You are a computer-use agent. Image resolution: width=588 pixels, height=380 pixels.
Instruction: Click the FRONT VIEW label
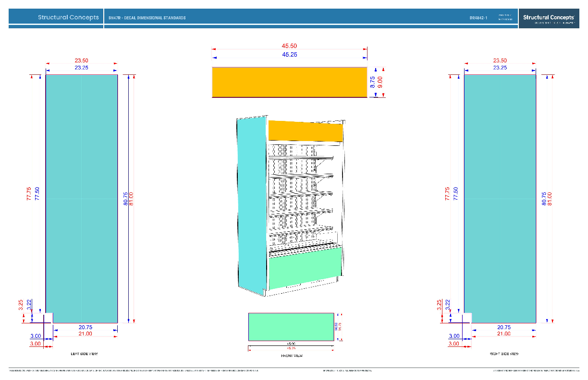point(292,356)
